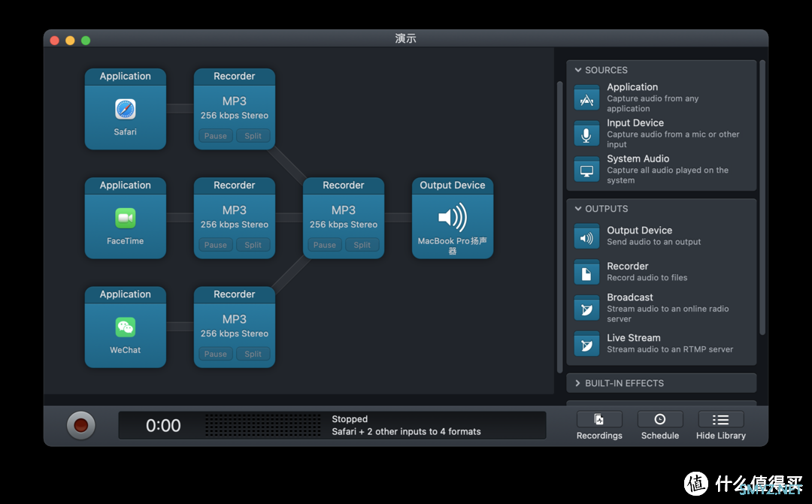Screen dimensions: 812x504
Task: Click the canvas vertical scrollbar
Action: (560, 227)
